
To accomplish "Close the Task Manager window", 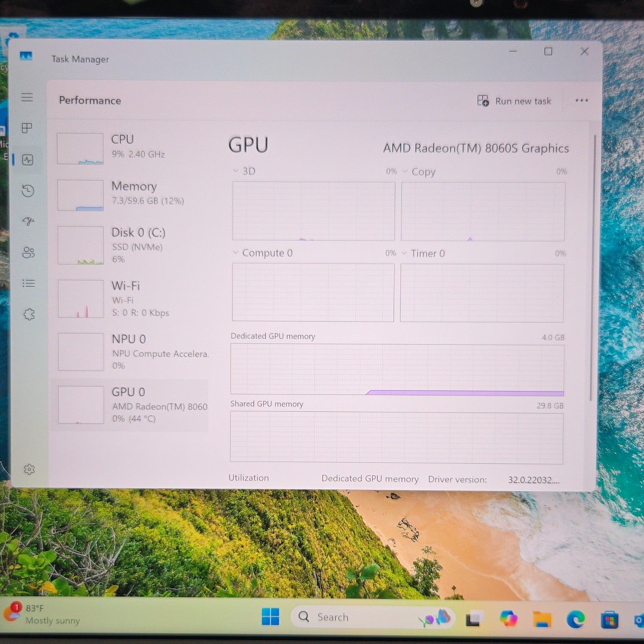I will click(584, 52).
